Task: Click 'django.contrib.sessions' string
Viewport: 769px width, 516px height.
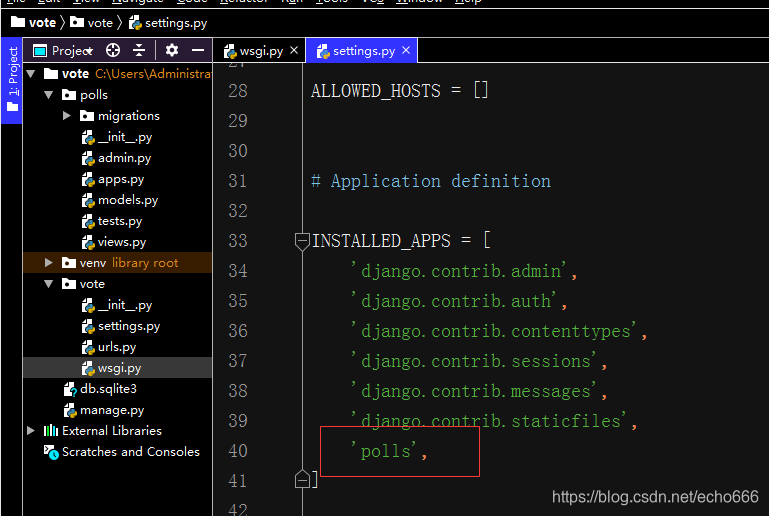Action: pyautogui.click(x=475, y=361)
